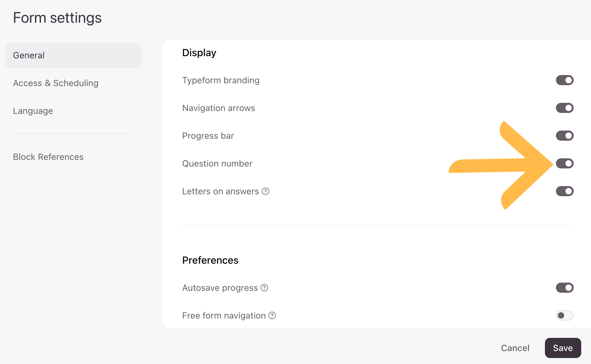Click the Typeform branding label
591x364 pixels.
pyautogui.click(x=221, y=80)
